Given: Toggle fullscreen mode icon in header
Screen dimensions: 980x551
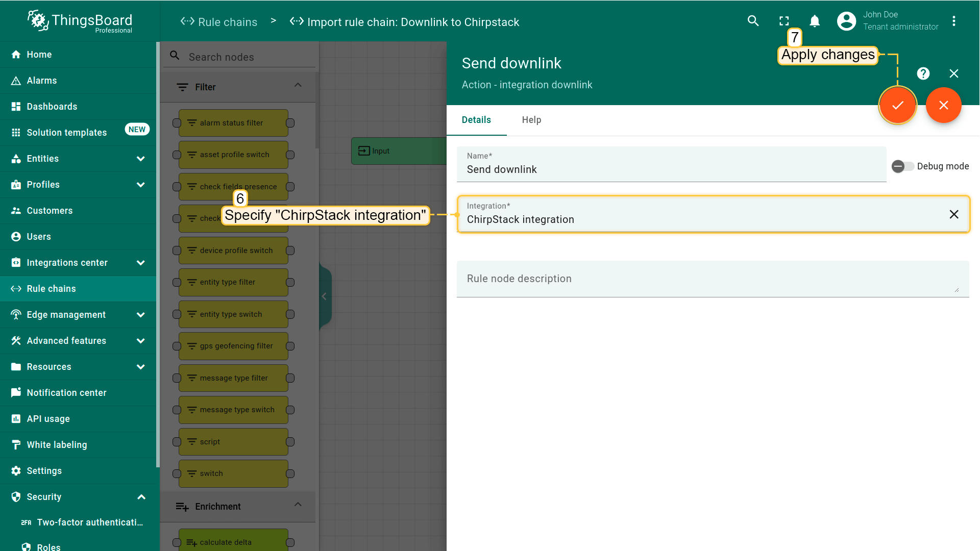Looking at the screenshot, I should click(x=784, y=21).
